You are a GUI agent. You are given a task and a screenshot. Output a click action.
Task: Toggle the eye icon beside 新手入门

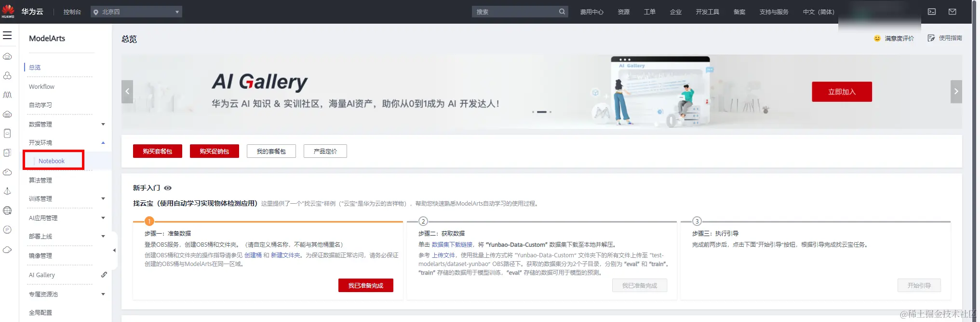click(168, 188)
